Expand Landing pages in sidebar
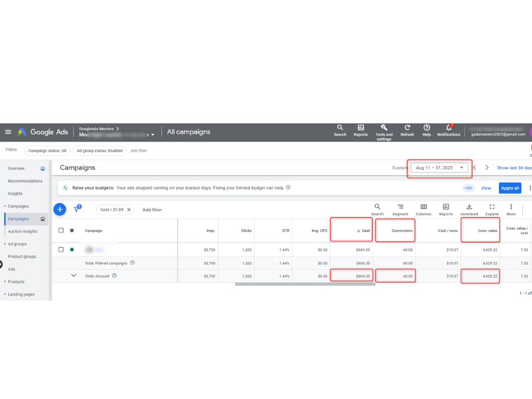 click(x=5, y=294)
